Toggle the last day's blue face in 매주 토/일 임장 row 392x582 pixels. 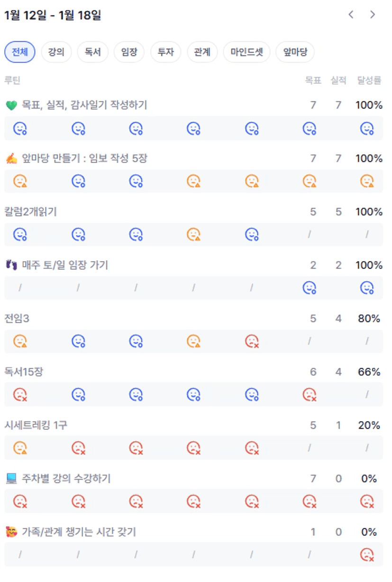[367, 288]
